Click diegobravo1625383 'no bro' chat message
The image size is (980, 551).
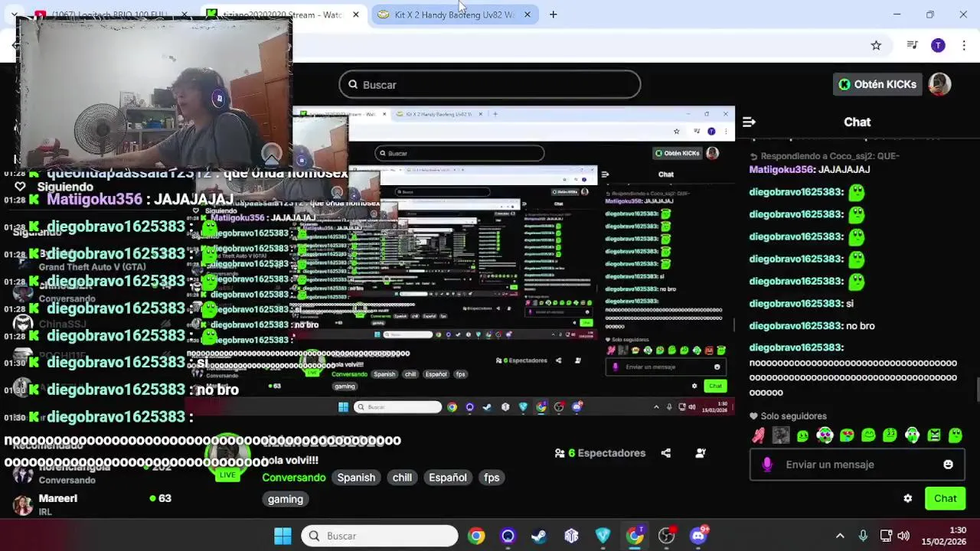tap(812, 326)
